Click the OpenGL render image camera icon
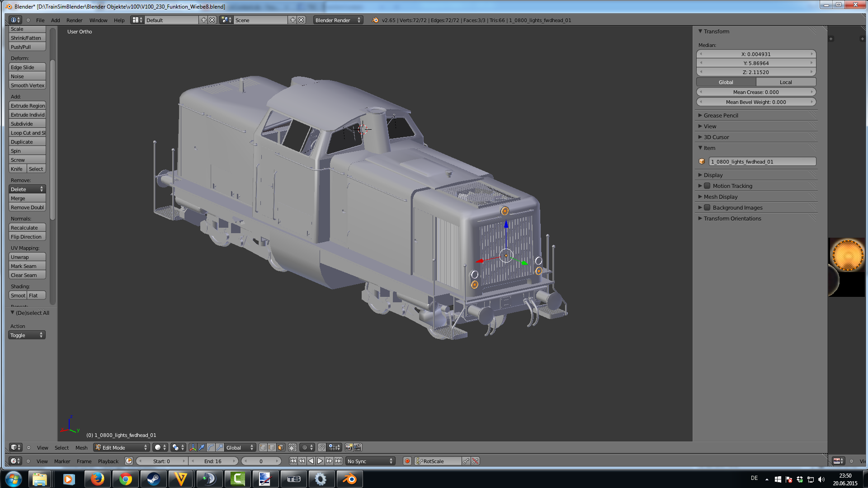 point(349,447)
